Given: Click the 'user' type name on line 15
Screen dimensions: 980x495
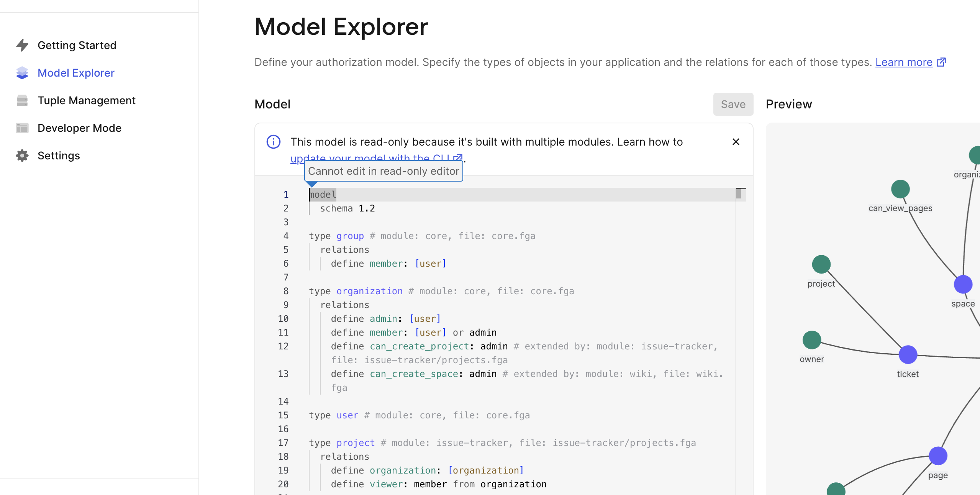Looking at the screenshot, I should coord(347,415).
